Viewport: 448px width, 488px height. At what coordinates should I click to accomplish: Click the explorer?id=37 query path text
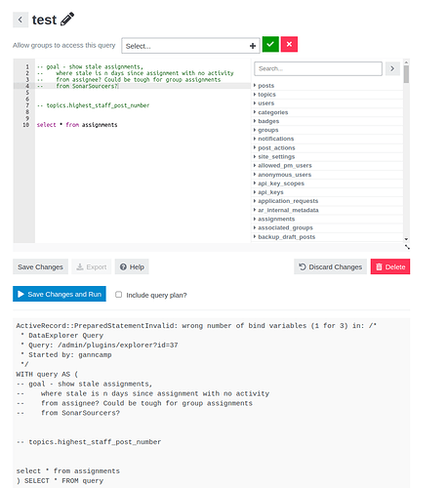pyautogui.click(x=118, y=345)
